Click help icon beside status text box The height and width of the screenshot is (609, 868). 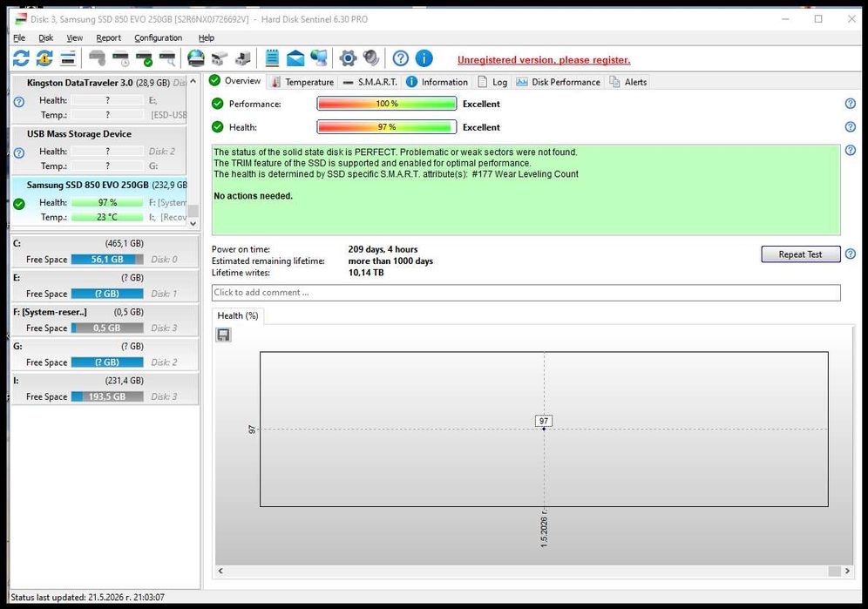851,150
